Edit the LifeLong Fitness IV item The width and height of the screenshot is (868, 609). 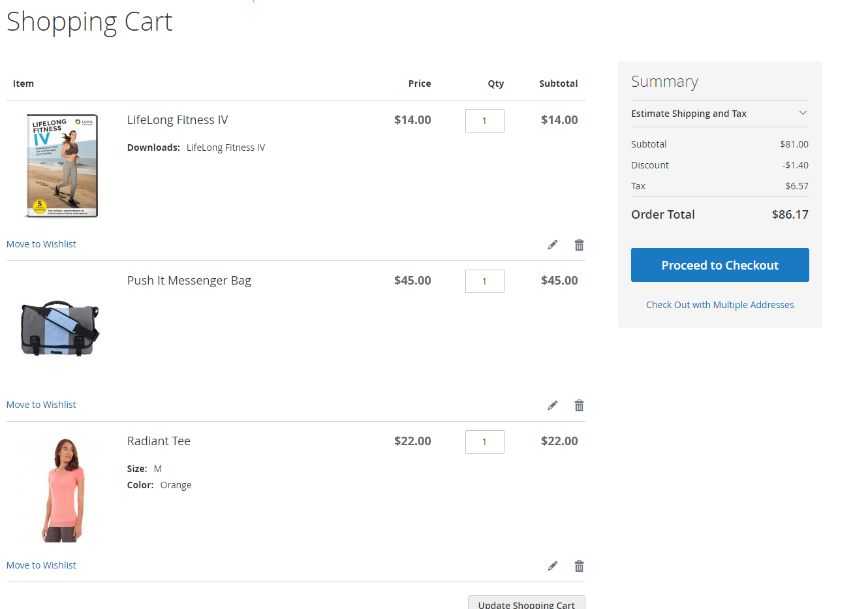tap(552, 245)
